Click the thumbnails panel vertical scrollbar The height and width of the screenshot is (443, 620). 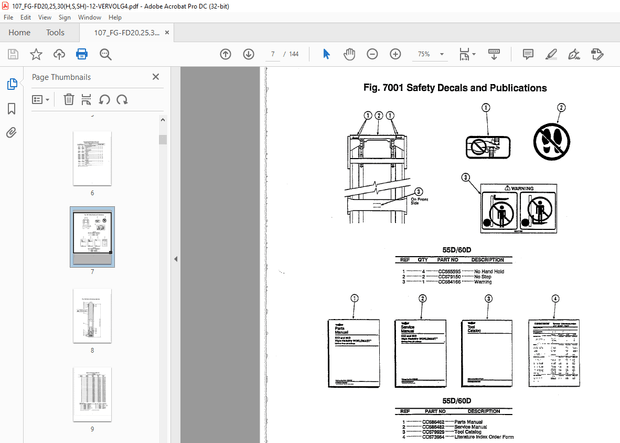click(163, 250)
